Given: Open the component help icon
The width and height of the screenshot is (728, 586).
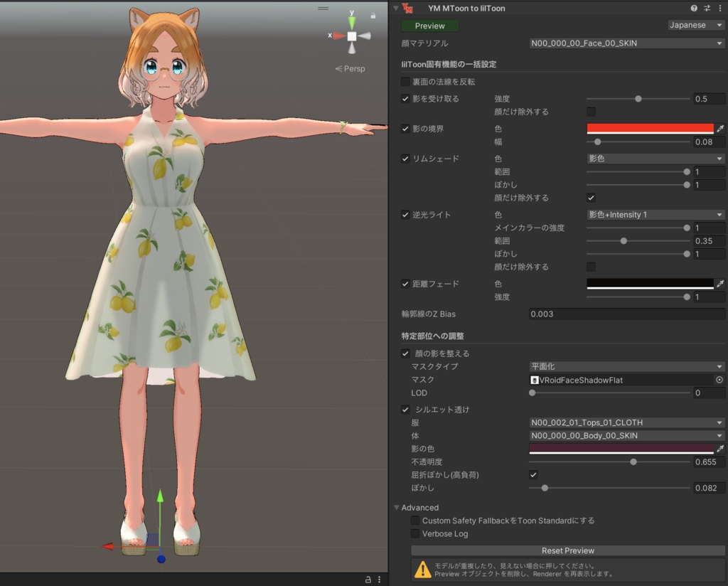Looking at the screenshot, I should tap(694, 8).
